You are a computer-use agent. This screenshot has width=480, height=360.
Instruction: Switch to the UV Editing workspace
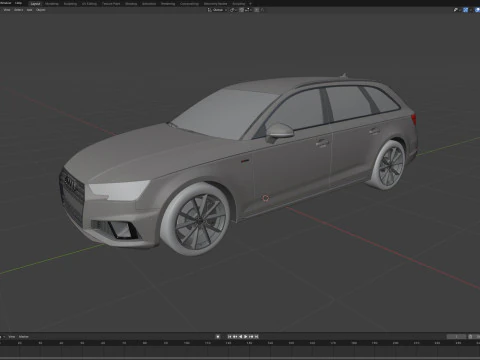tap(89, 4)
